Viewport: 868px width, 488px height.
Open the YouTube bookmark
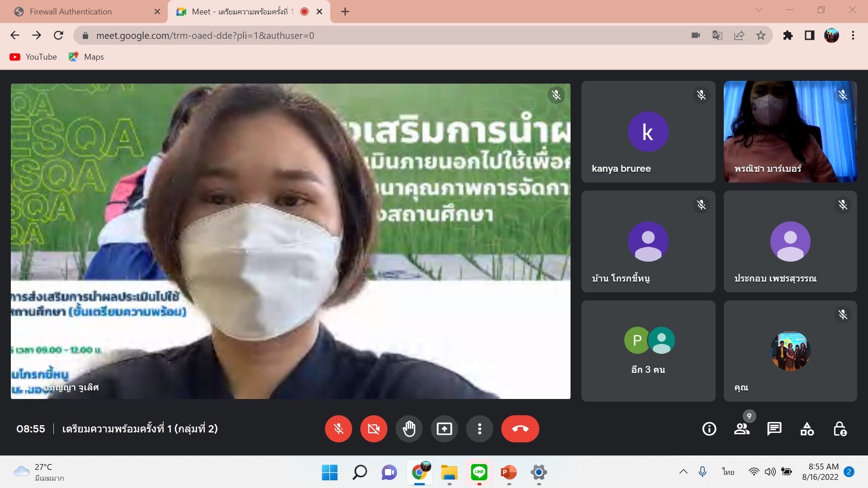click(x=33, y=56)
